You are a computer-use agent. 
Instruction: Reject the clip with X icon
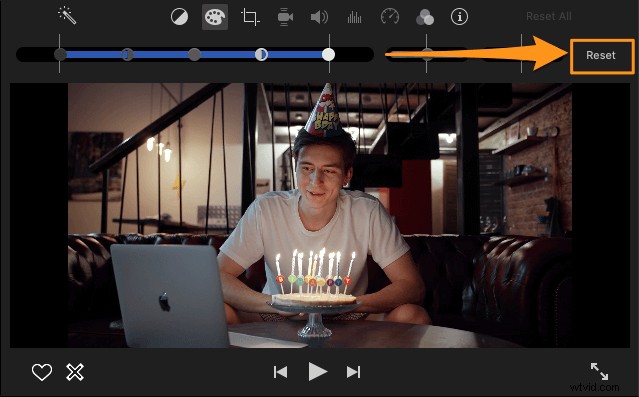pos(75,372)
